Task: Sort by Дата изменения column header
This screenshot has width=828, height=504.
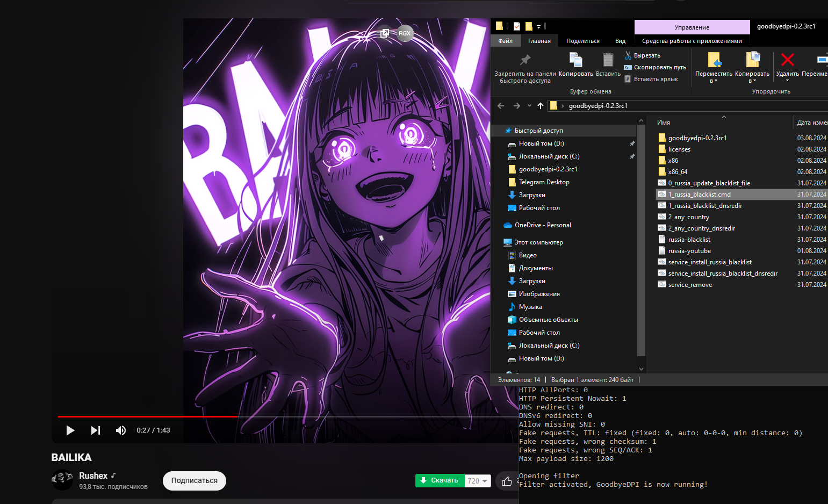Action: tap(812, 123)
